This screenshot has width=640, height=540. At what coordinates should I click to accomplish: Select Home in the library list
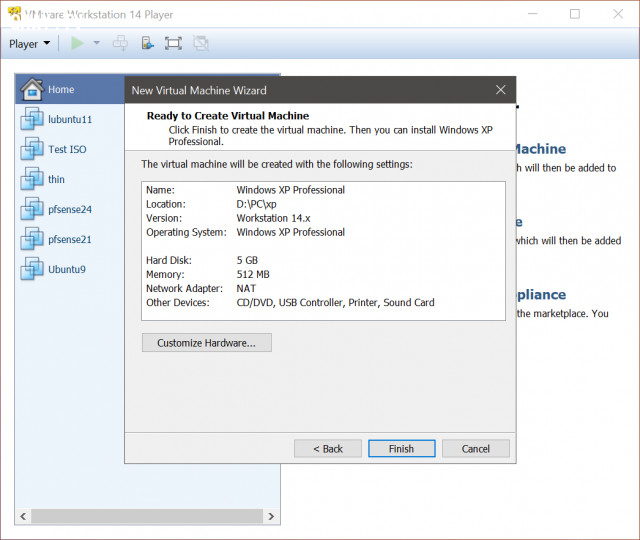point(70,89)
